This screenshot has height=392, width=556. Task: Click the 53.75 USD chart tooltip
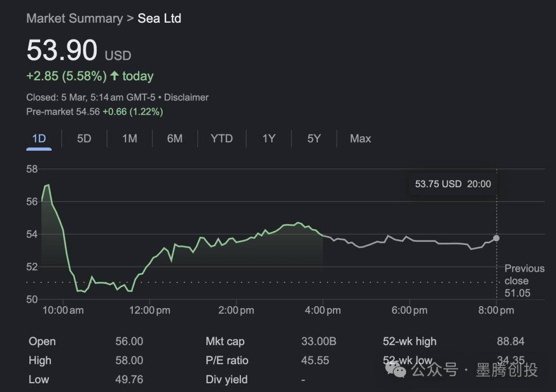(453, 184)
